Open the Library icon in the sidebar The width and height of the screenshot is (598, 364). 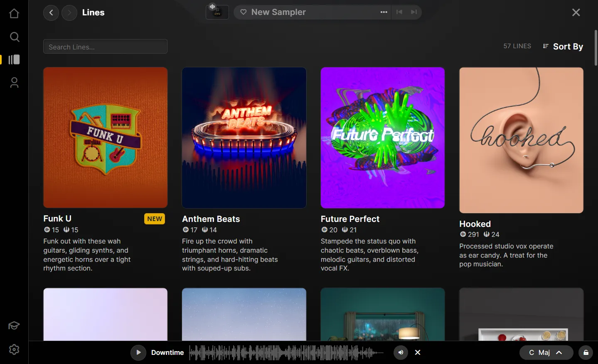coord(14,59)
